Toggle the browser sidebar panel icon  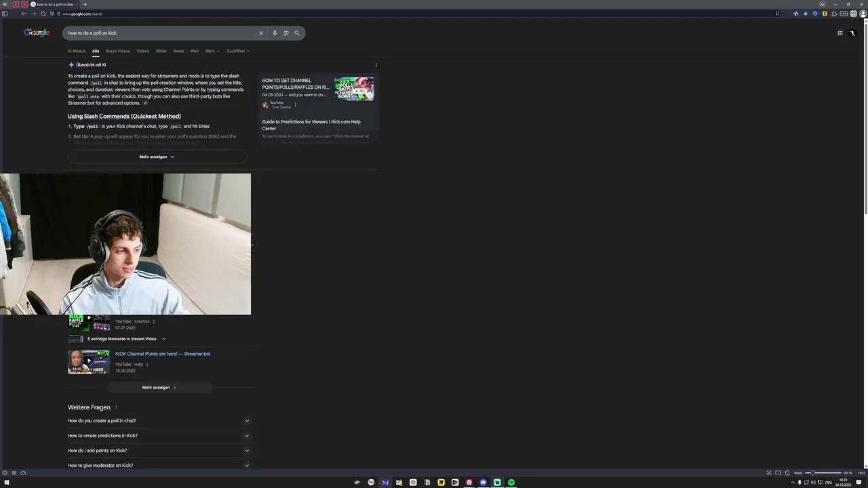[5, 14]
